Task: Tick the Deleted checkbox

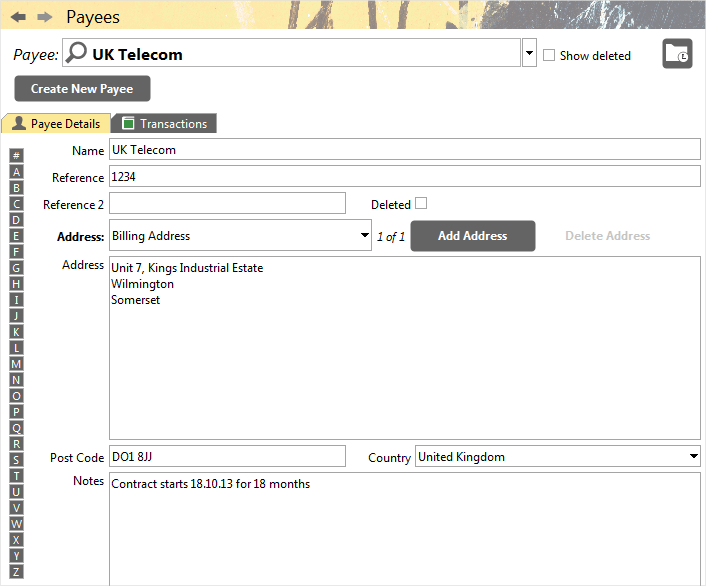Action: coord(421,203)
